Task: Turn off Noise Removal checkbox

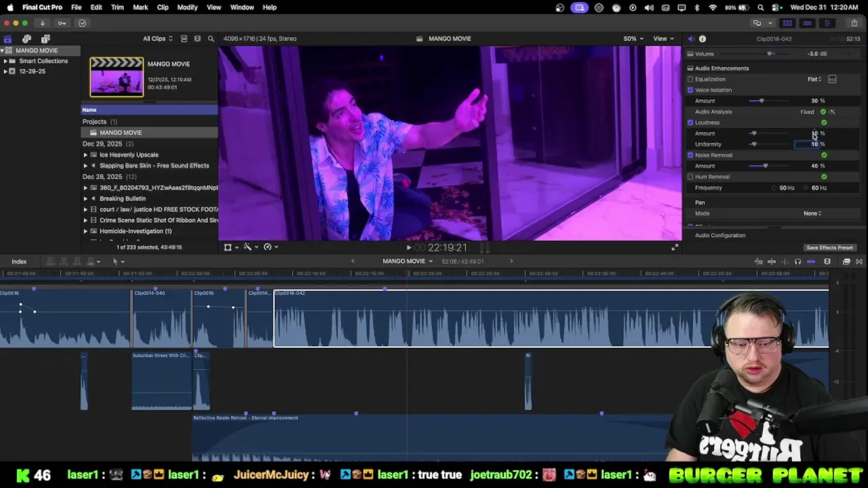Action: 690,155
